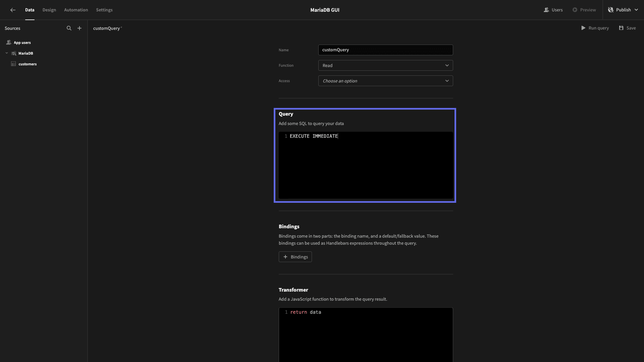
Task: Click the Sources panel heading
Action: click(x=12, y=28)
